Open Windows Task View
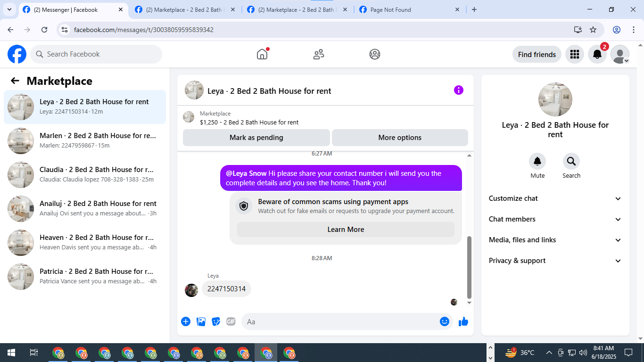 34,353
